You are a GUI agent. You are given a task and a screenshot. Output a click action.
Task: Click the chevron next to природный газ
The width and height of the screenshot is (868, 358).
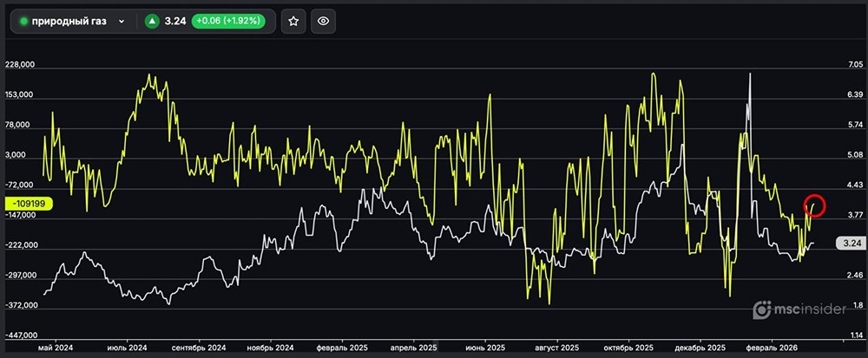tap(122, 22)
